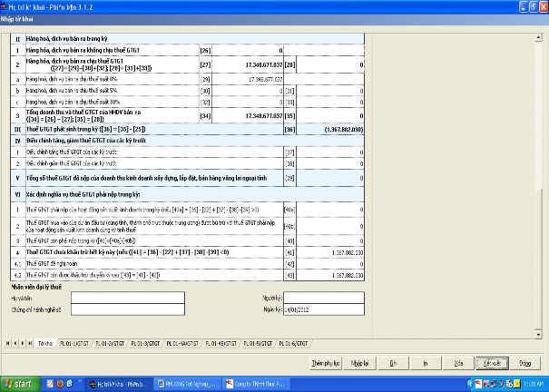The width and height of the screenshot is (549, 392).
Task: Click next sheet navigation arrow
Action: tap(23, 342)
